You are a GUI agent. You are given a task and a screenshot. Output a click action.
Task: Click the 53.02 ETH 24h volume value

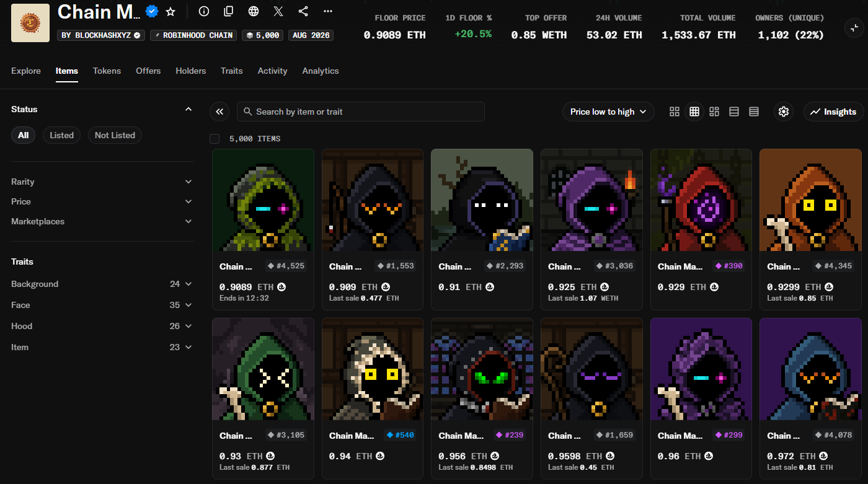pyautogui.click(x=614, y=35)
